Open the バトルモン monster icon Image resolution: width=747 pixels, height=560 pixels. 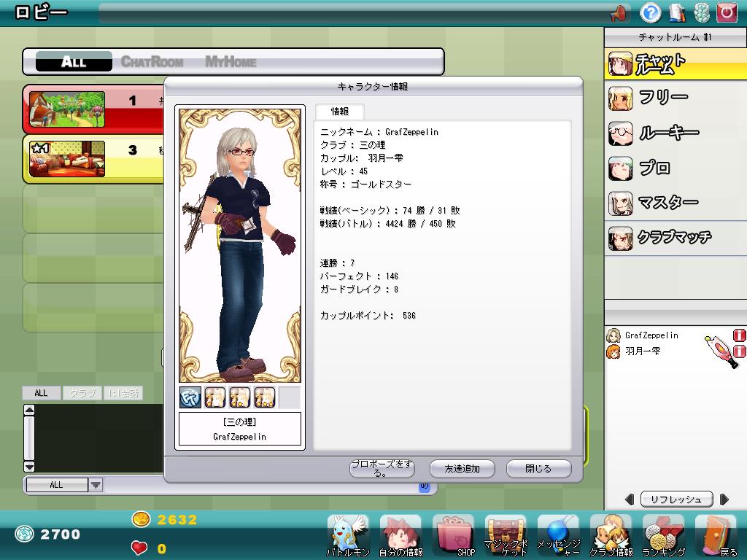(348, 535)
